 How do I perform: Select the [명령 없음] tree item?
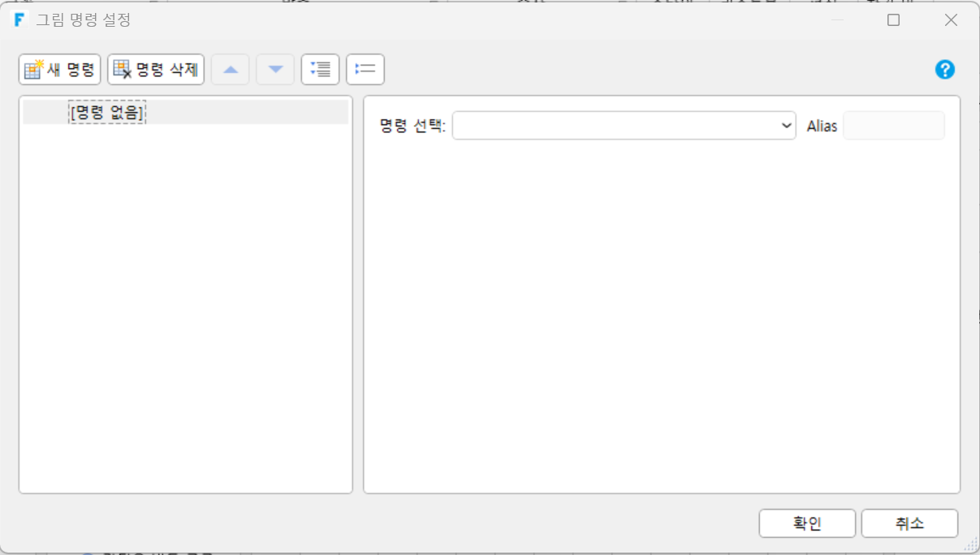point(107,112)
